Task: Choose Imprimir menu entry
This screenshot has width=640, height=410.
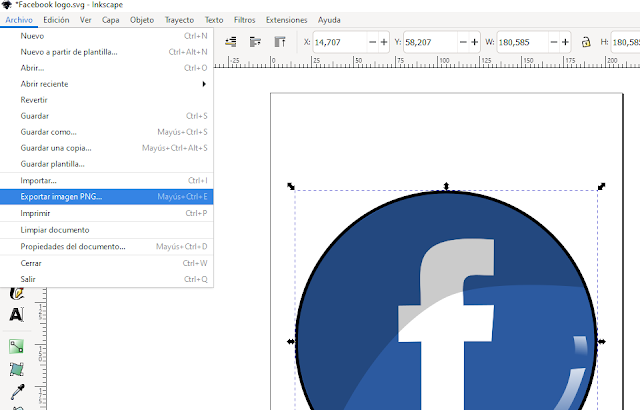Action: pyautogui.click(x=107, y=213)
